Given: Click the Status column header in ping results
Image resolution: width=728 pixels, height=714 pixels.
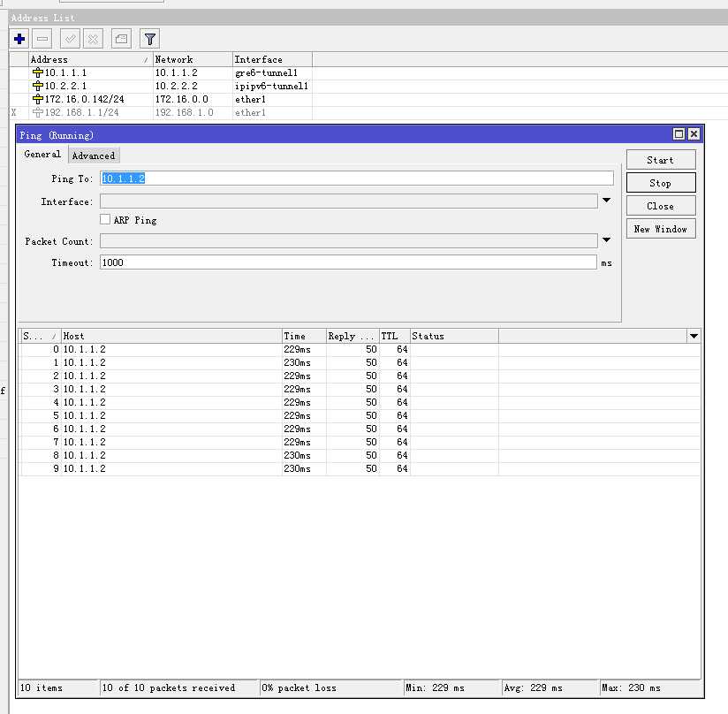Looking at the screenshot, I should tap(454, 336).
